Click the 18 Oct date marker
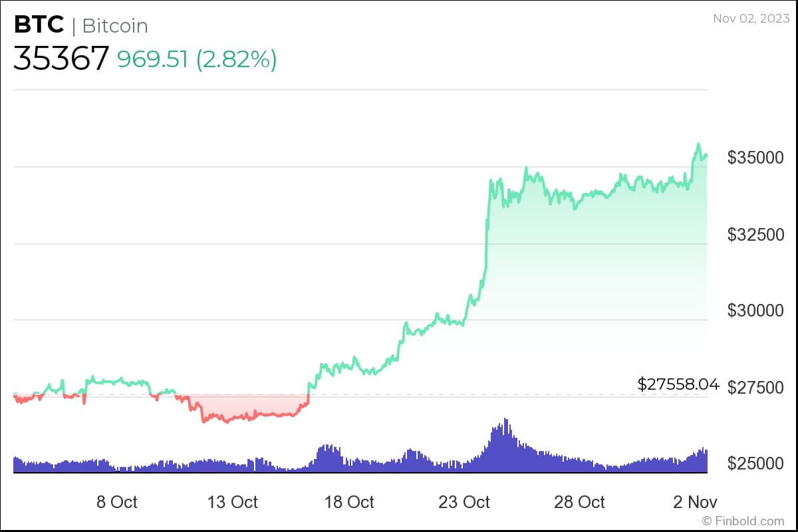Screen dimensions: 798x532 coord(350,501)
